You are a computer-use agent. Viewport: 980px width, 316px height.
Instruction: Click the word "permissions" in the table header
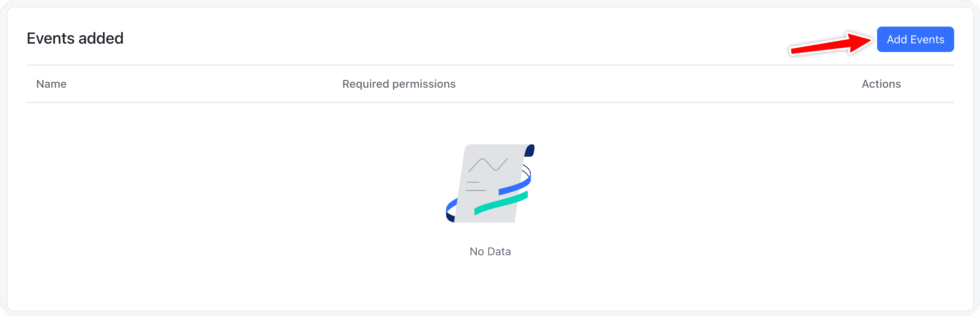coord(424,84)
